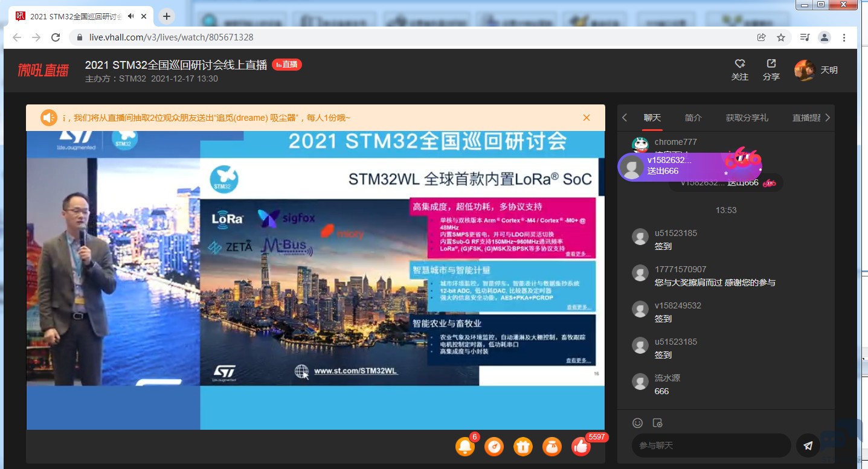868x469 pixels.
Task: Open the emoji picker in chat
Action: click(x=637, y=423)
